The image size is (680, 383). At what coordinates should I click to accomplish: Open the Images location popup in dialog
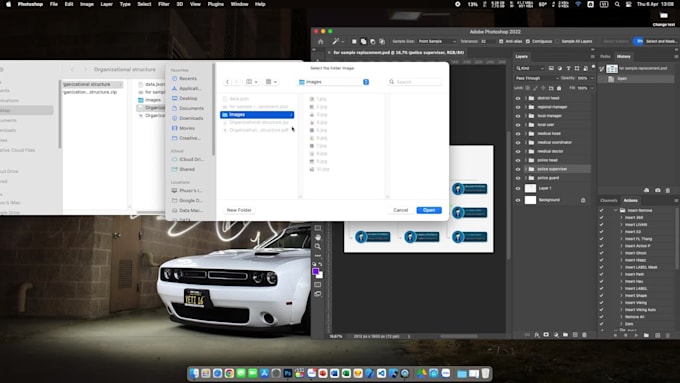click(x=333, y=82)
